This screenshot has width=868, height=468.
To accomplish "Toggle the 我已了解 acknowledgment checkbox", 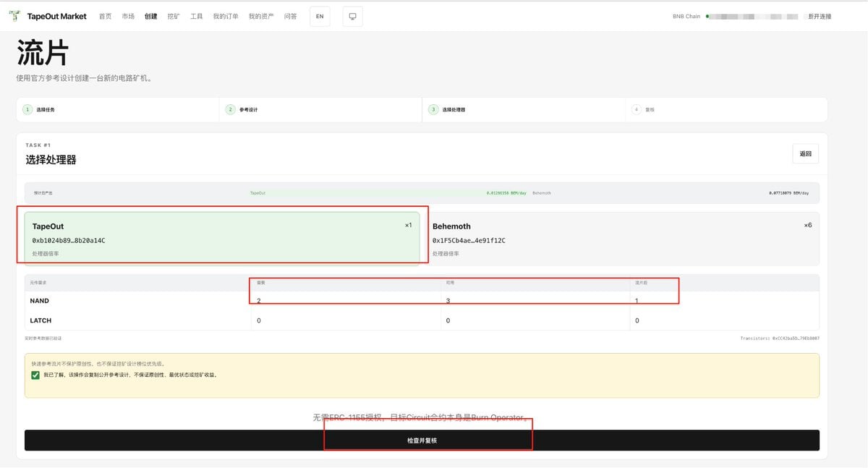I will (x=35, y=375).
